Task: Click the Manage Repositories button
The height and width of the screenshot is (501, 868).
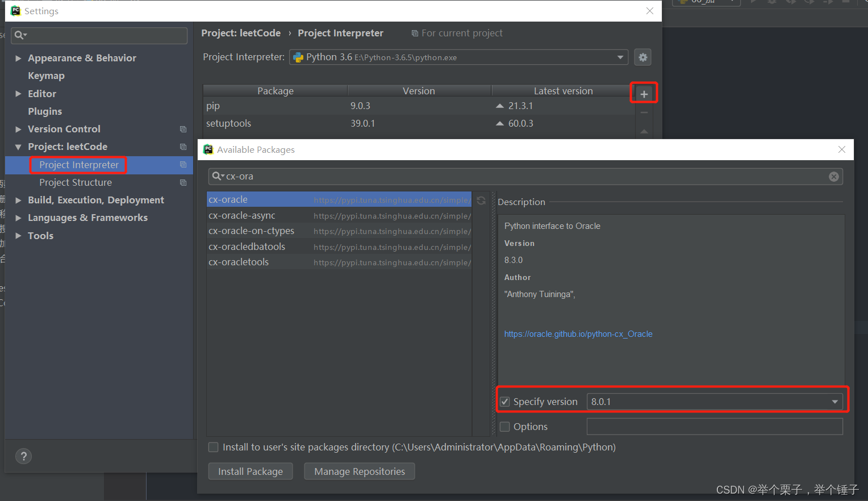Action: (360, 471)
